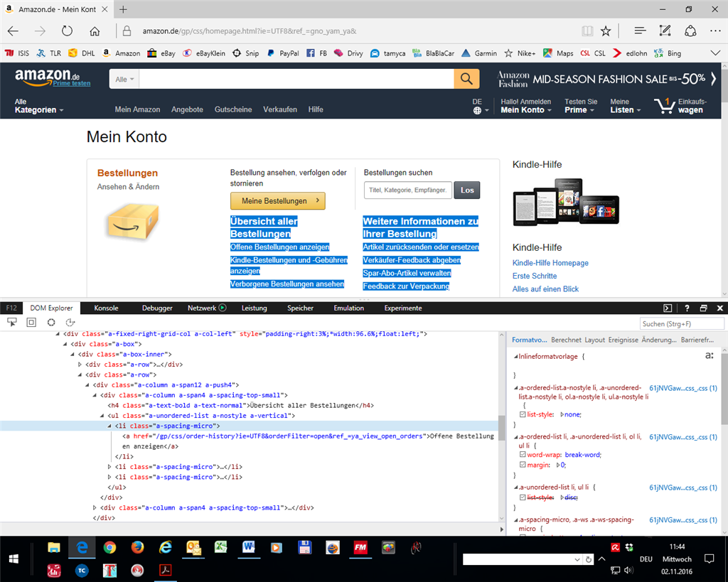Focus the DevTools Suchen (Strg+F) field

coord(682,324)
